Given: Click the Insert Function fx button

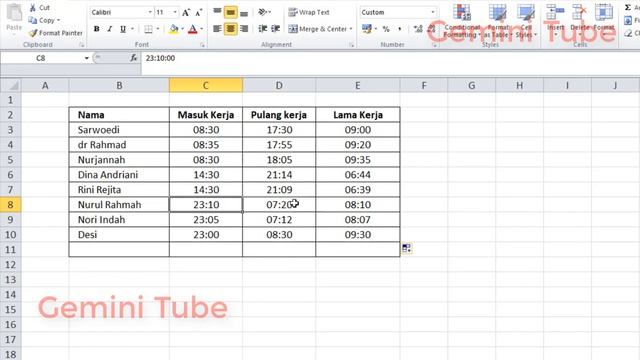Looking at the screenshot, I should (133, 58).
